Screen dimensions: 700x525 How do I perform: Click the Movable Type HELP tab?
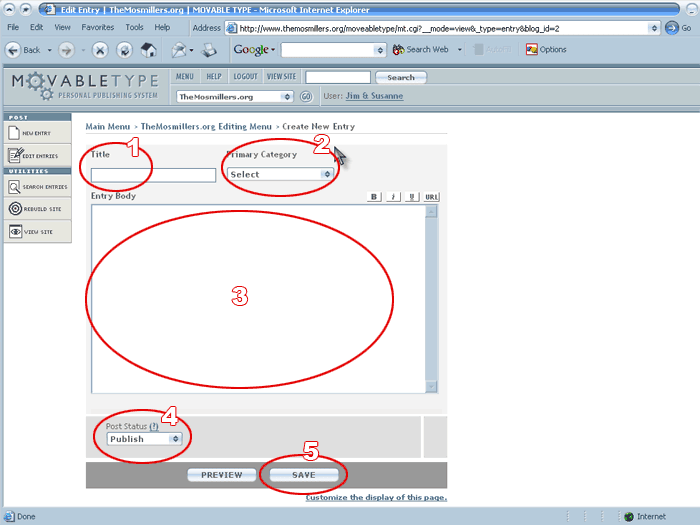coord(214,77)
